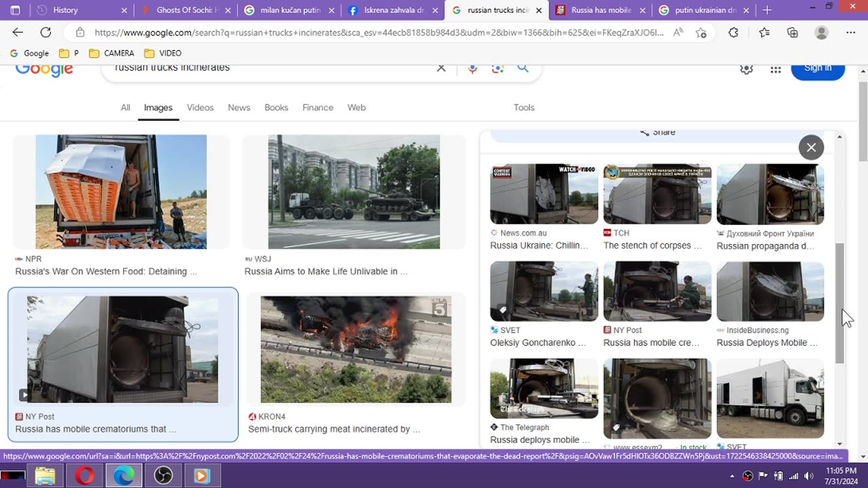Image resolution: width=868 pixels, height=488 pixels.
Task: Select the Web search filter
Action: (357, 108)
